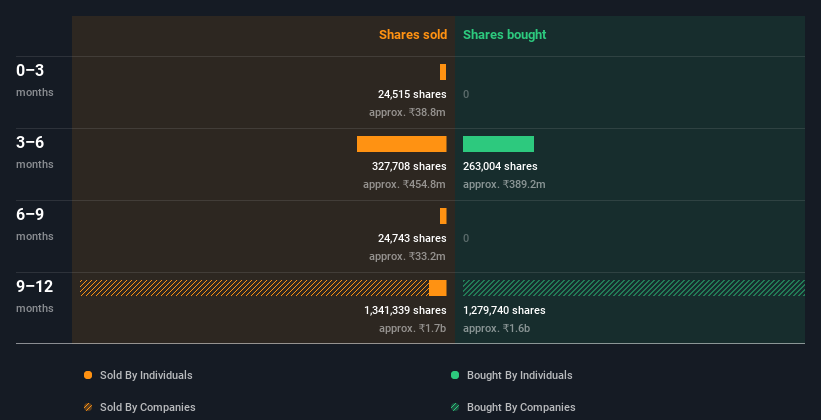
Task: Click the 0 bought value in 0–3 months
Action: (466, 94)
